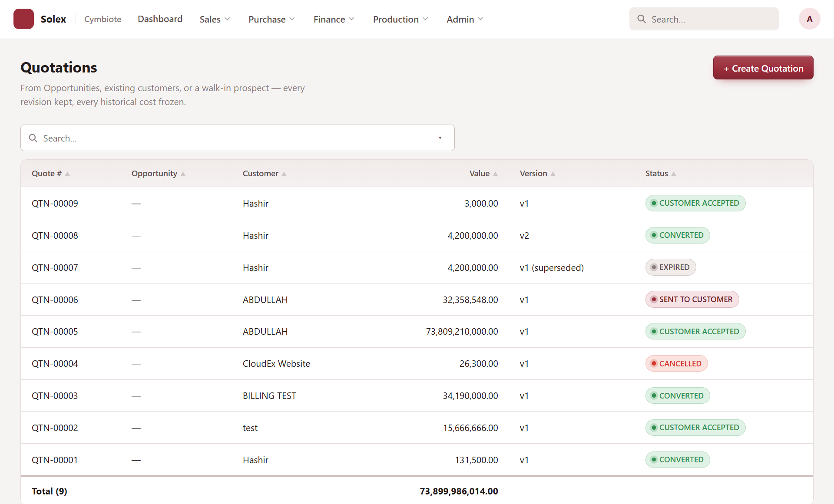Viewport: 834px width, 504px height.
Task: Click the CONVERTED badge for QTN-00008
Action: [678, 235]
